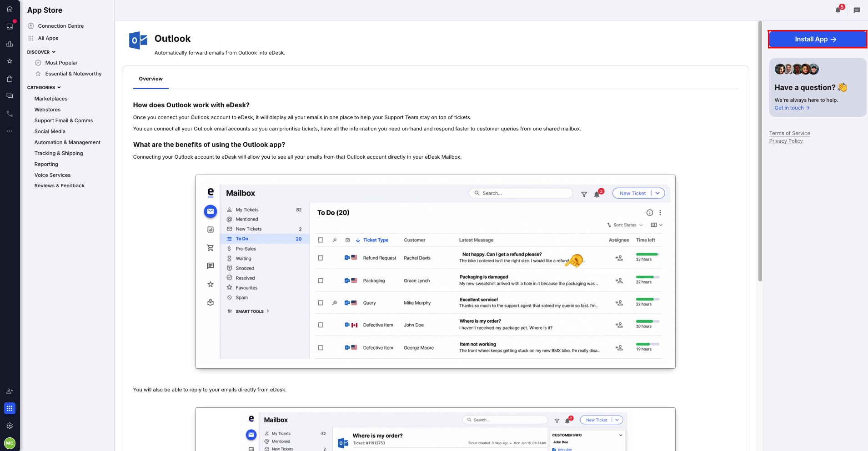The width and height of the screenshot is (868, 451).
Task: Select the Voice Services category
Action: [x=52, y=175]
